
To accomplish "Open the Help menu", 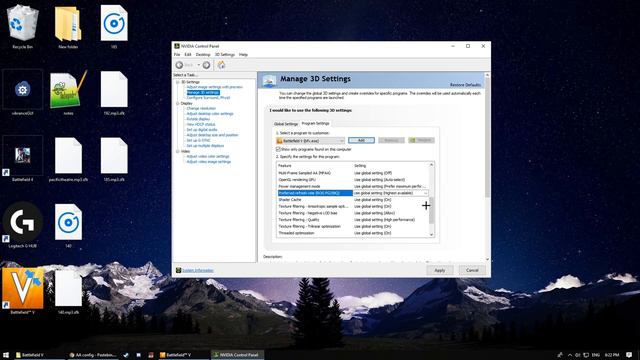I will pyautogui.click(x=243, y=55).
